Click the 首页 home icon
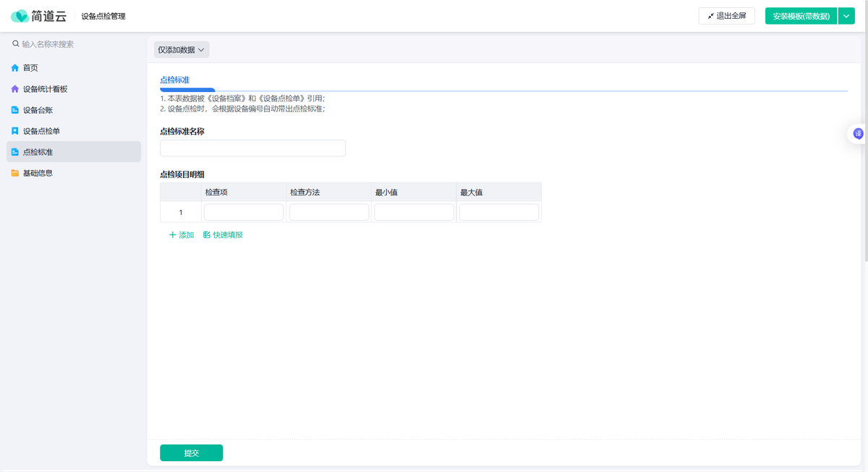Viewport: 868px width, 472px height. pos(15,68)
